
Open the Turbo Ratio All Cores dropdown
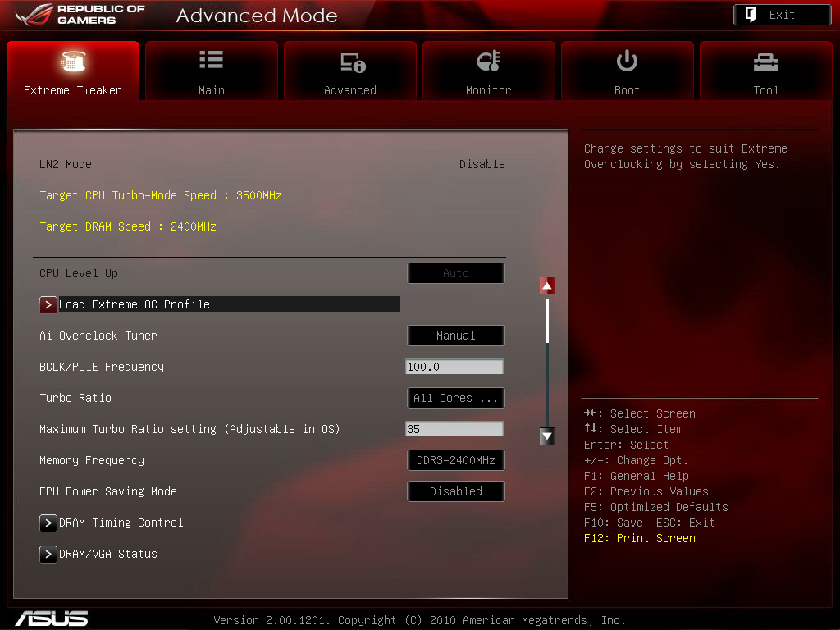[455, 398]
